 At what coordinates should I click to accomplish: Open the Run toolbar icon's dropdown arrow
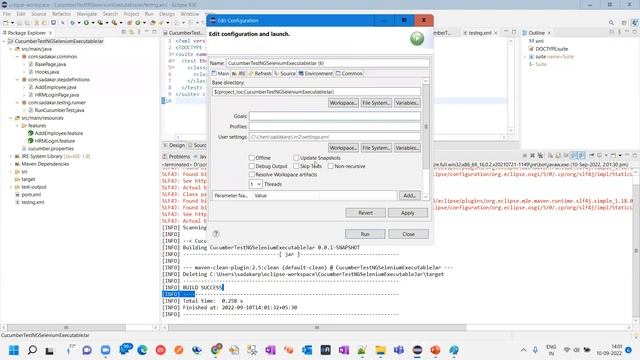(93, 23)
